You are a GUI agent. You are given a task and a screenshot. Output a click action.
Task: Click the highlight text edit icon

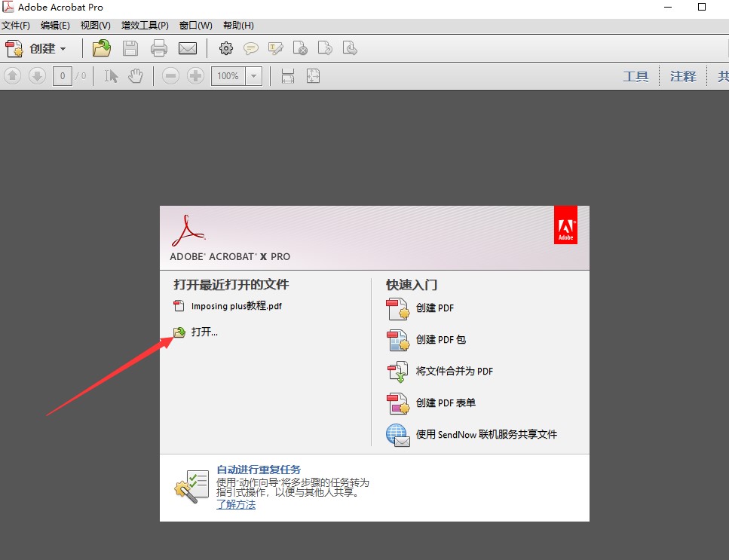pos(276,48)
